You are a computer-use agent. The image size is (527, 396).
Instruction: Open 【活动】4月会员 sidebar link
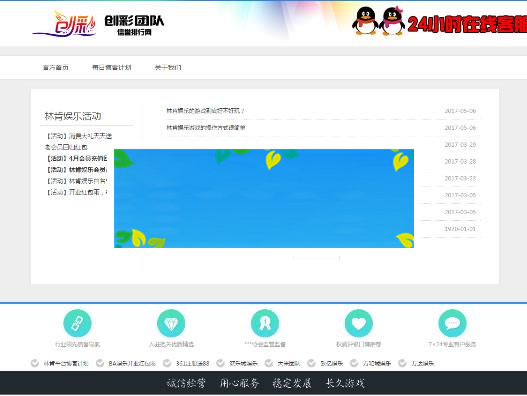[x=77, y=158]
